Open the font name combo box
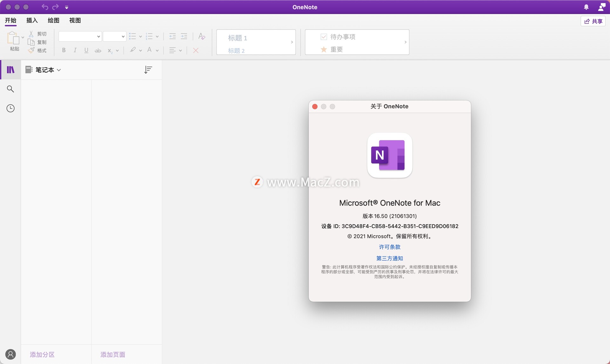 pos(80,37)
